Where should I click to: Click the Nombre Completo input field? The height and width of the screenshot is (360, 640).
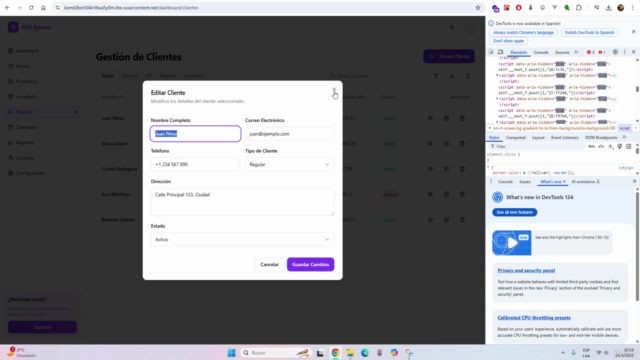196,134
